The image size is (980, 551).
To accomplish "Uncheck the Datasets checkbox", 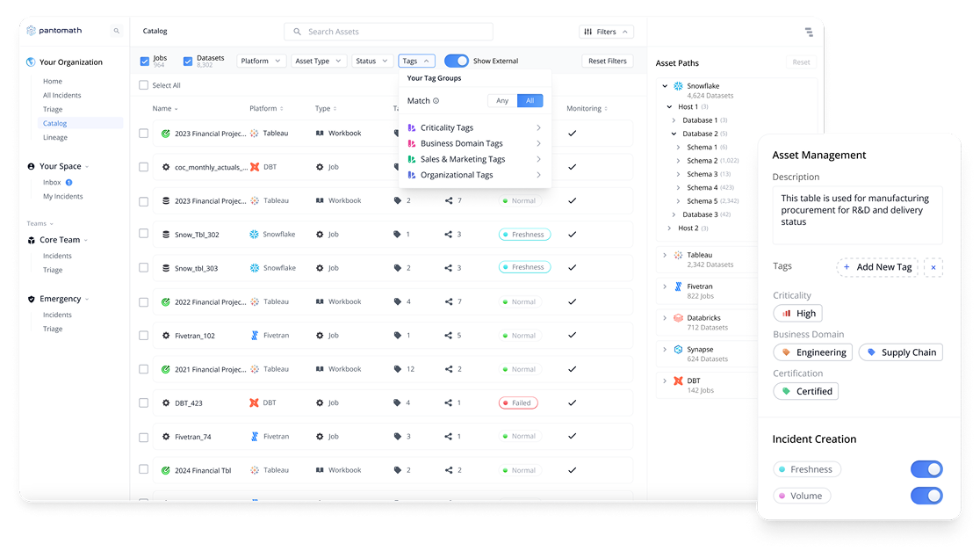I will (188, 62).
